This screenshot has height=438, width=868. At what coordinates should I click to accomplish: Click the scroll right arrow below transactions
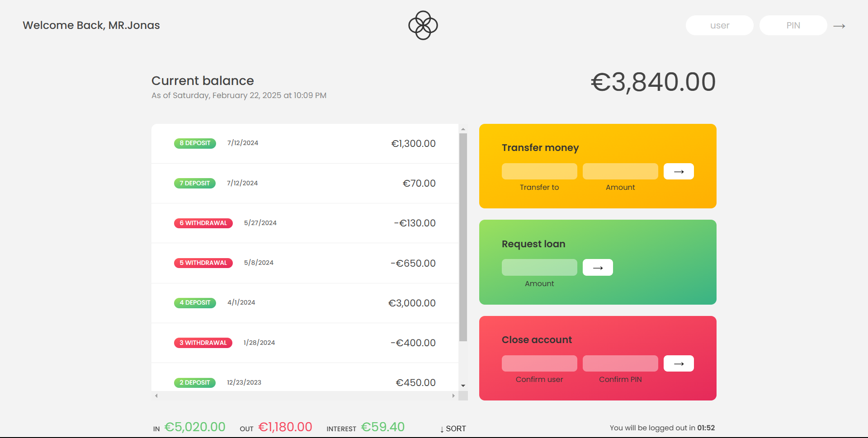[x=453, y=396]
